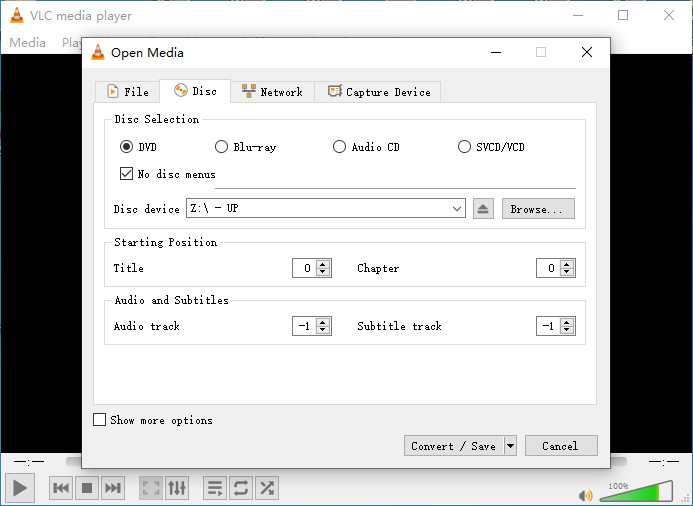Click into the Chapter number field

point(548,268)
